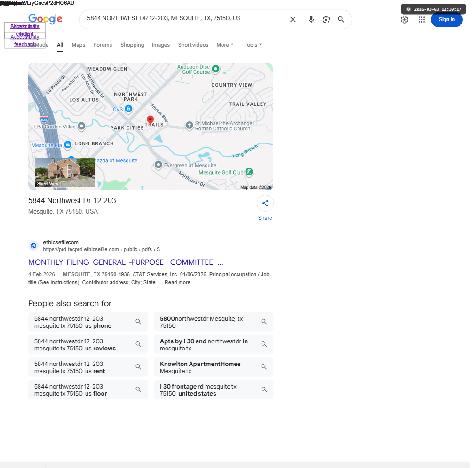The width and height of the screenshot is (476, 468).
Task: Select LBJ Garden Villas map marker
Action: pyautogui.click(x=81, y=126)
